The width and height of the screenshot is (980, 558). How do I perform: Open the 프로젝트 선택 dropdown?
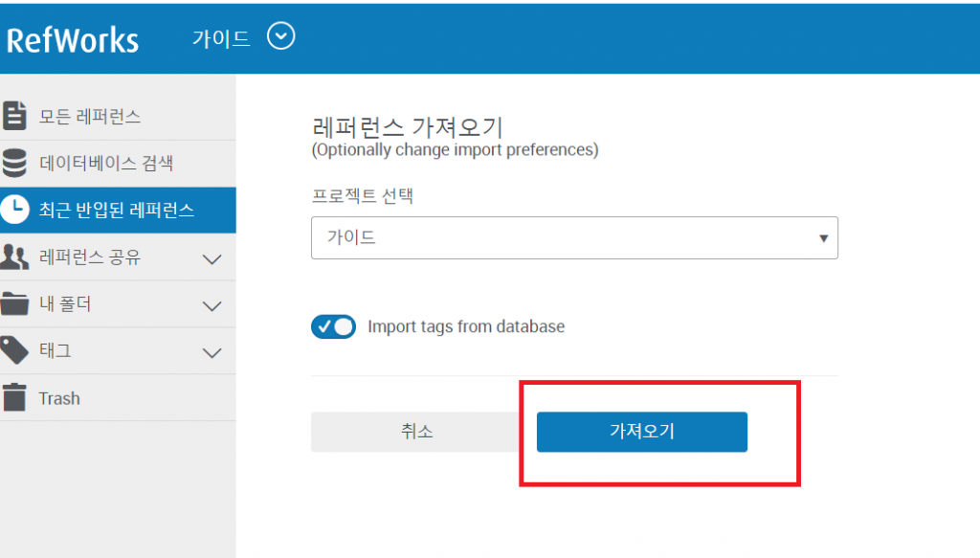pos(574,238)
